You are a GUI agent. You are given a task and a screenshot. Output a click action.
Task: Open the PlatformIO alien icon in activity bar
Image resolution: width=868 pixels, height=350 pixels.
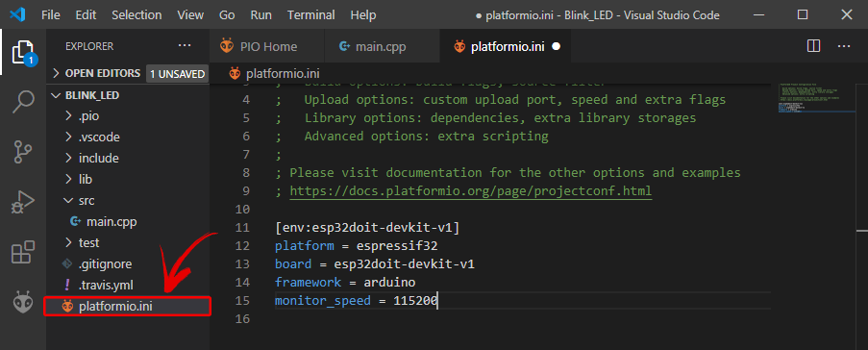pos(23,303)
